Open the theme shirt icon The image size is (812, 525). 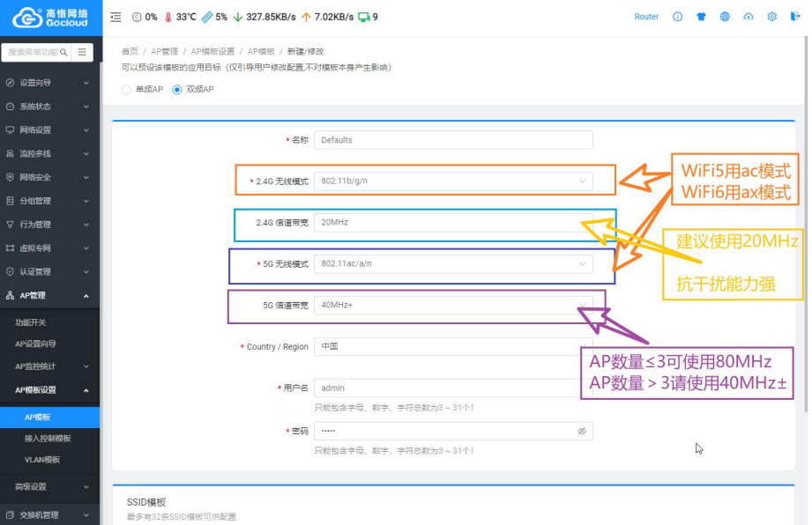702,17
